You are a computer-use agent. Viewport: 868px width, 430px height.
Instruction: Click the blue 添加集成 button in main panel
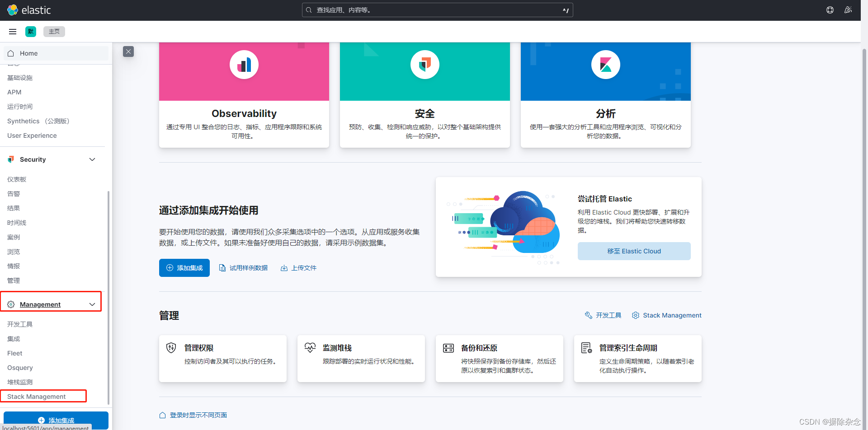coord(184,268)
